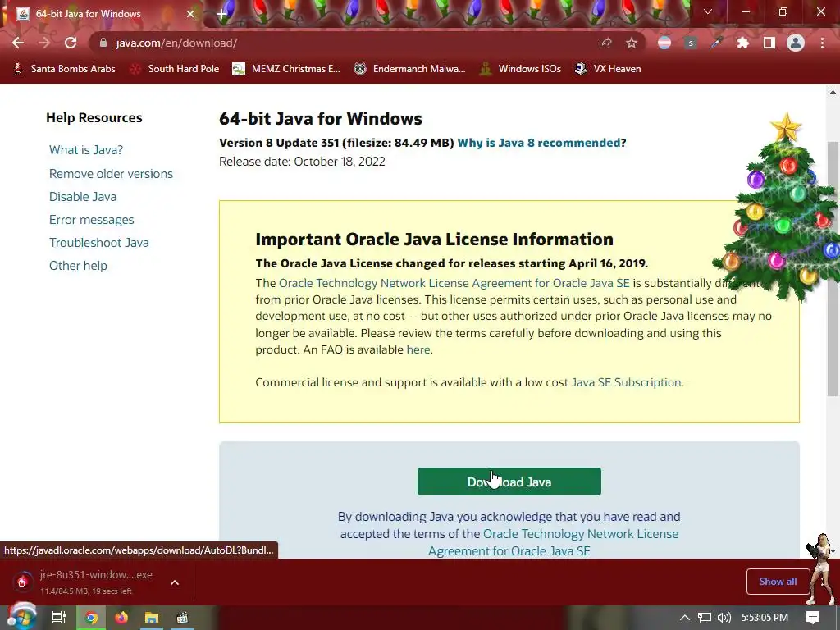Open the FAQ 'here' link
The height and width of the screenshot is (630, 840).
coord(418,349)
